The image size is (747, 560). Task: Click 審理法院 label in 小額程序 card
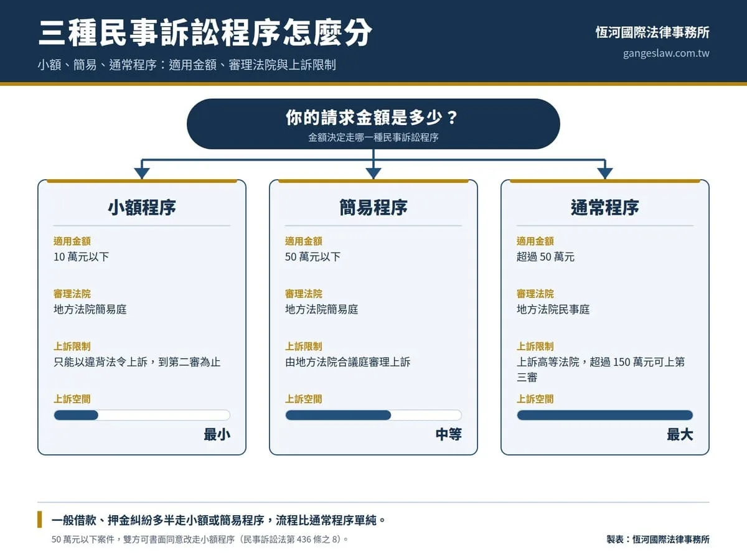72,294
